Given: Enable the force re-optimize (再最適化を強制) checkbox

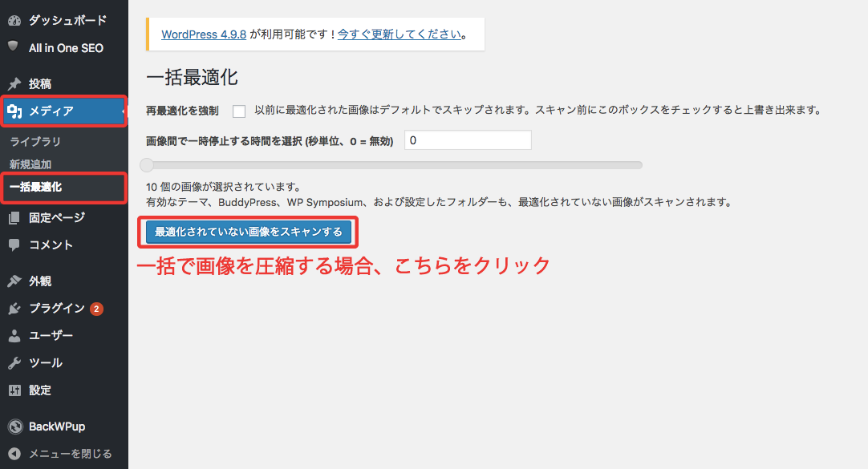Looking at the screenshot, I should tap(238, 111).
